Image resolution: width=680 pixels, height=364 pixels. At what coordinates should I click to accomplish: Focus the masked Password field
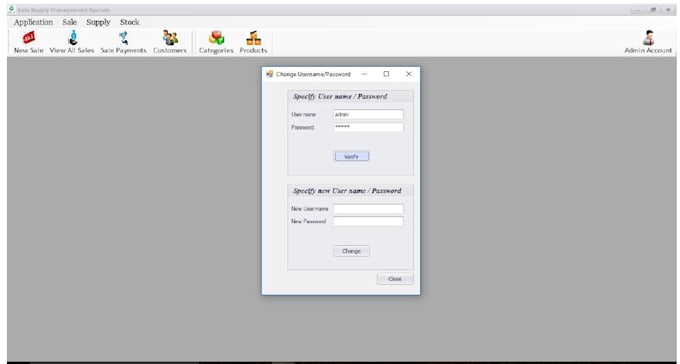(x=368, y=127)
